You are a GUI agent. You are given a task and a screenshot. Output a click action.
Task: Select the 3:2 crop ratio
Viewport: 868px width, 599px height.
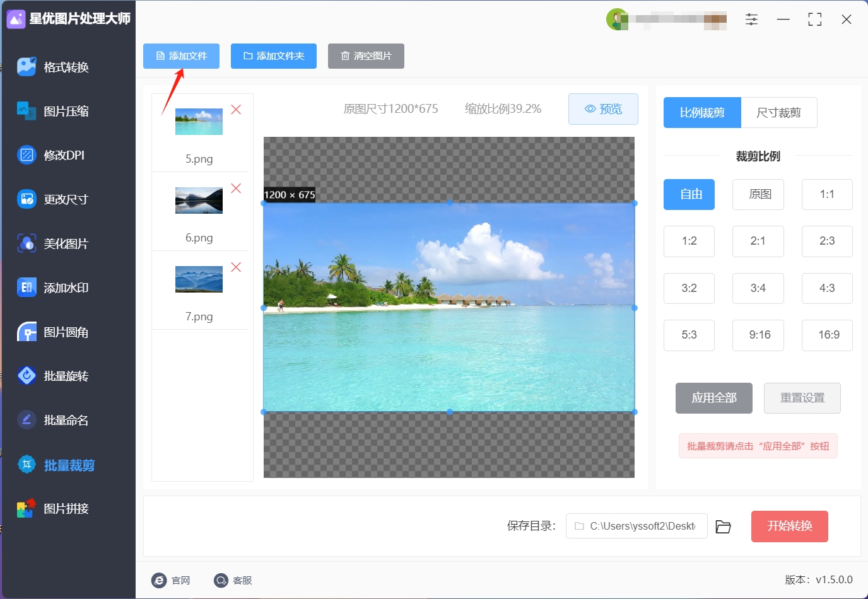pyautogui.click(x=689, y=289)
